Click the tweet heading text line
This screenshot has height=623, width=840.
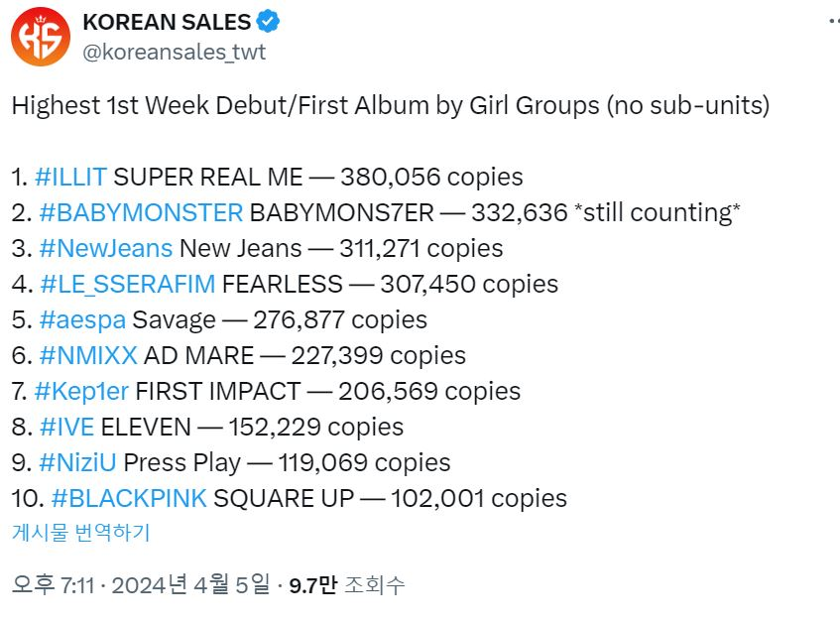pyautogui.click(x=390, y=106)
